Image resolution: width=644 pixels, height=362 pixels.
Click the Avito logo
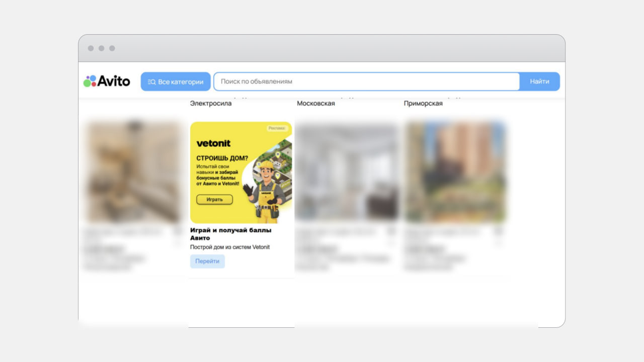(107, 81)
